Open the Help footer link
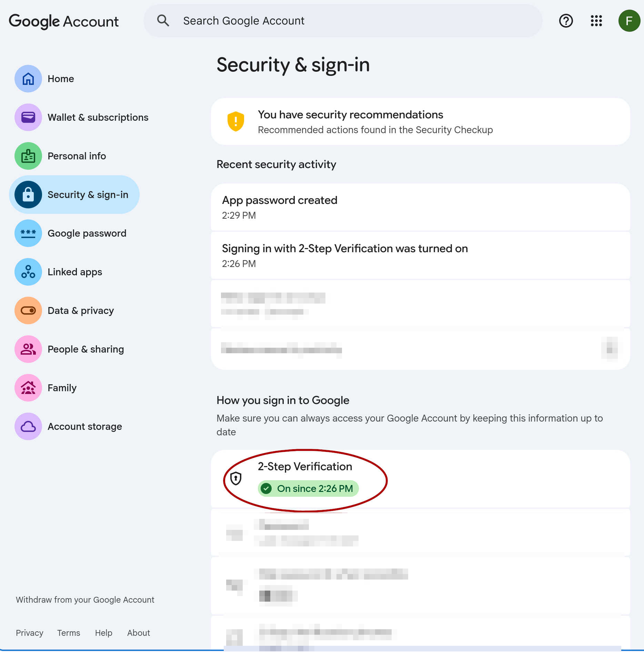This screenshot has height=652, width=644. tap(104, 633)
